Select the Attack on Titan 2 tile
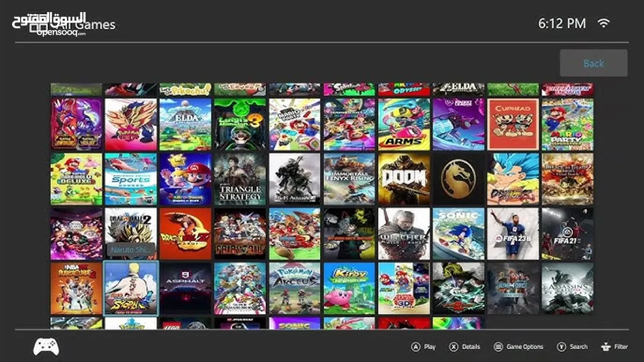This screenshot has height=362, width=644. (568, 179)
